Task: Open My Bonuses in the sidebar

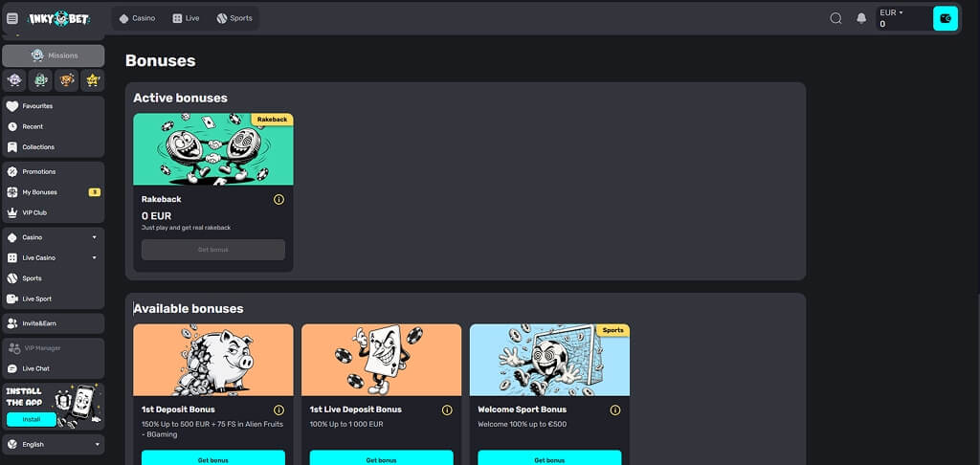Action: [54, 192]
